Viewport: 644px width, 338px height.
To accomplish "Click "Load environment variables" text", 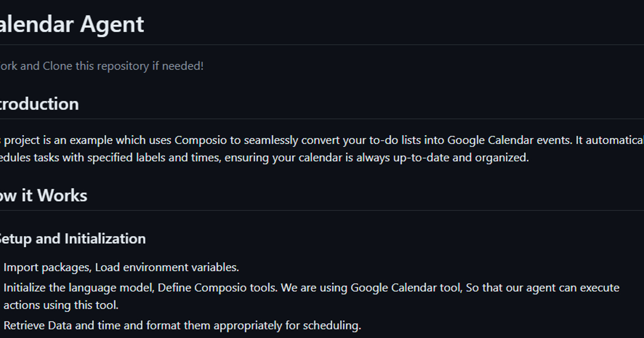I will click(x=167, y=267).
